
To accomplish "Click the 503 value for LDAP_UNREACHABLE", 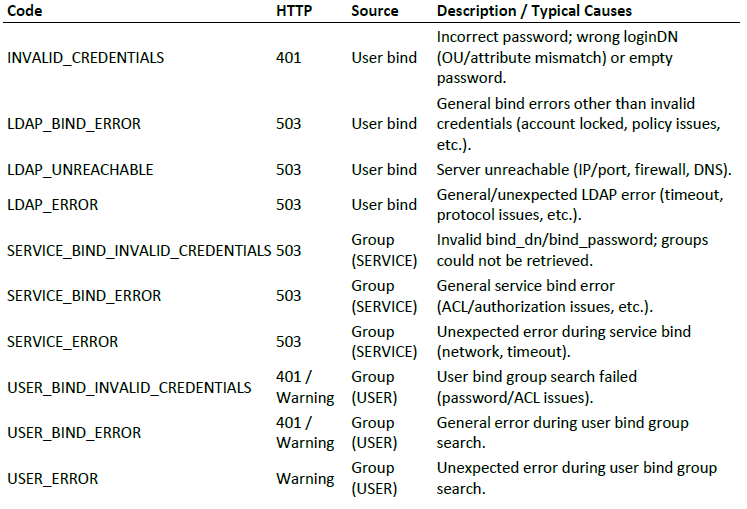I will coord(289,170).
